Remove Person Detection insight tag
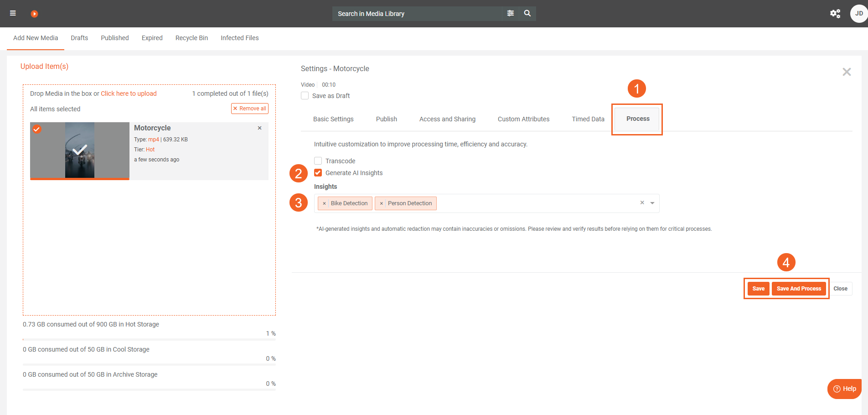868x415 pixels. coord(381,203)
